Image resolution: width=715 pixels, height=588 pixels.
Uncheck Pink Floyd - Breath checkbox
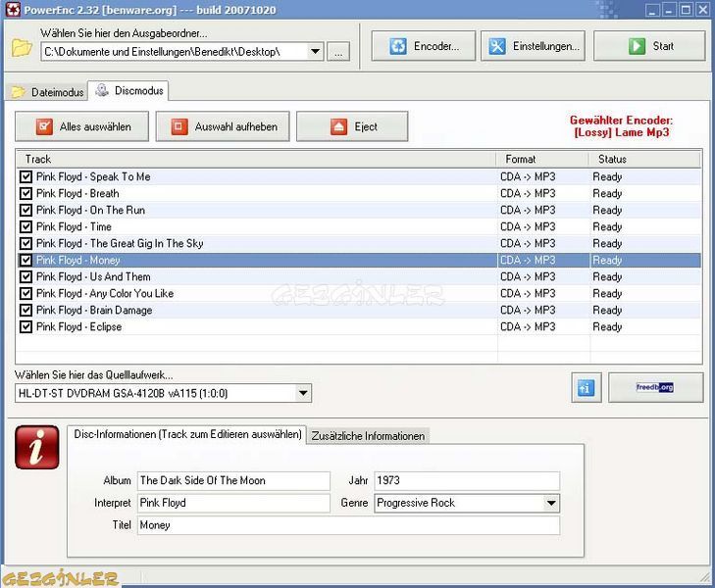26,193
